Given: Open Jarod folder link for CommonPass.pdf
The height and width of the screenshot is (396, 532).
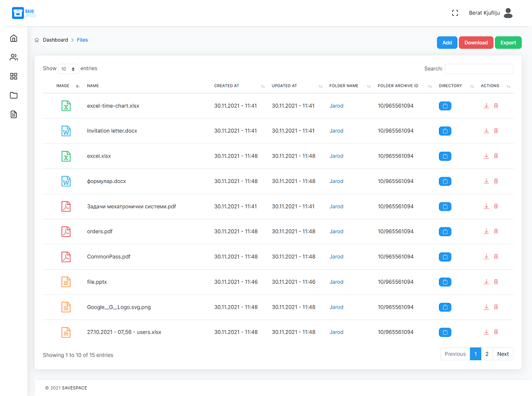Looking at the screenshot, I should pos(336,256).
